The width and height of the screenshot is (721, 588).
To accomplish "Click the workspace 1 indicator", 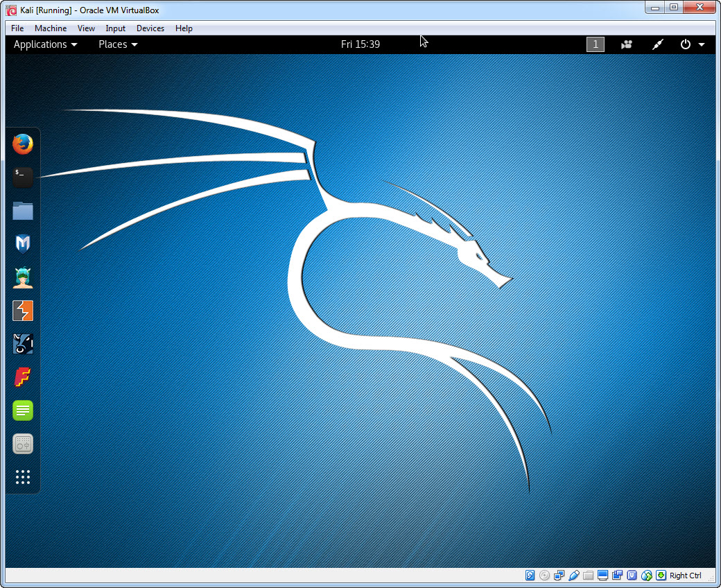I will pos(595,44).
